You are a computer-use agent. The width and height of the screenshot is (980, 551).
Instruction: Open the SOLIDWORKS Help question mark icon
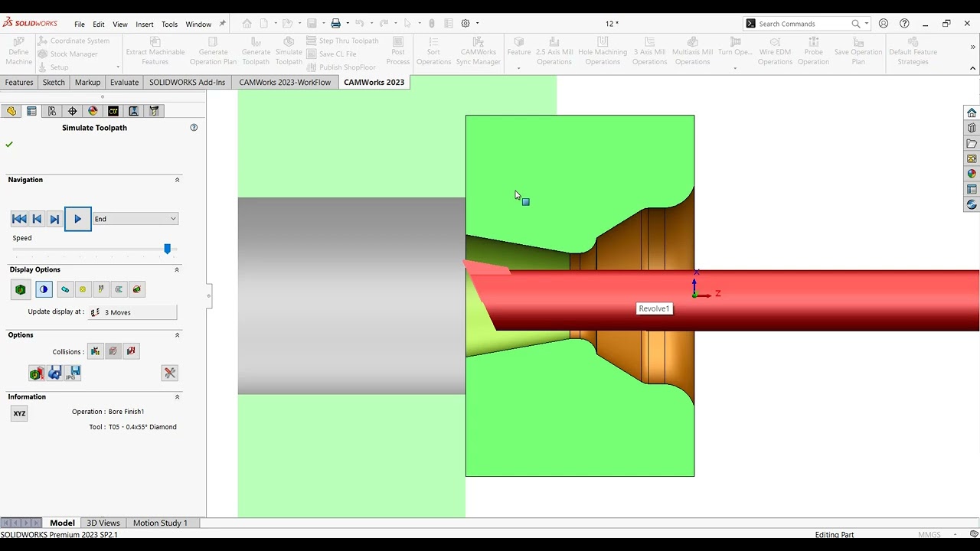pyautogui.click(x=904, y=24)
